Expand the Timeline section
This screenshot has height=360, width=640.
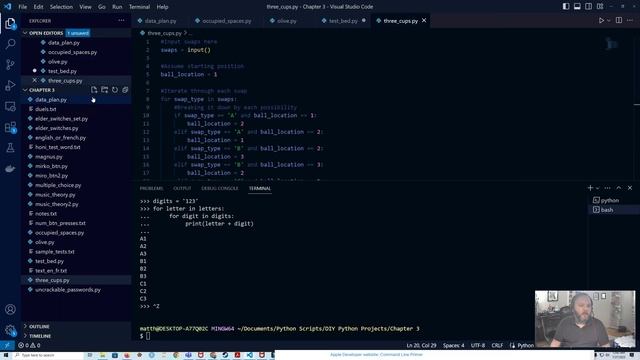pyautogui.click(x=40, y=336)
